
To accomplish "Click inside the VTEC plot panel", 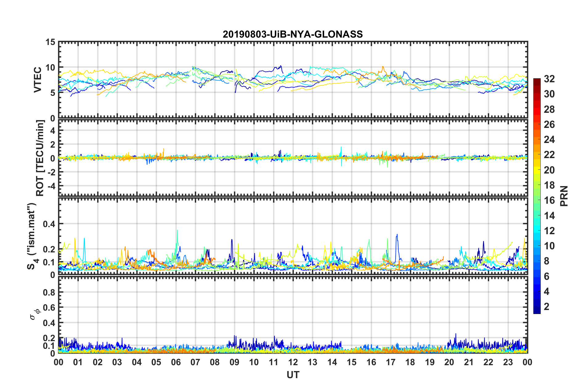I will 293,80.
